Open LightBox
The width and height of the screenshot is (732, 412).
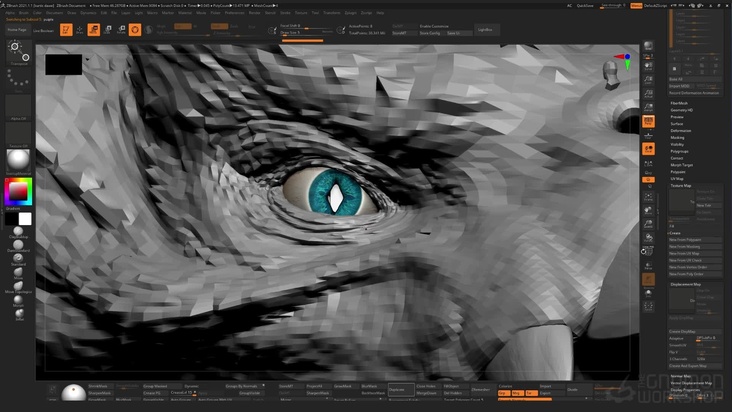(486, 30)
